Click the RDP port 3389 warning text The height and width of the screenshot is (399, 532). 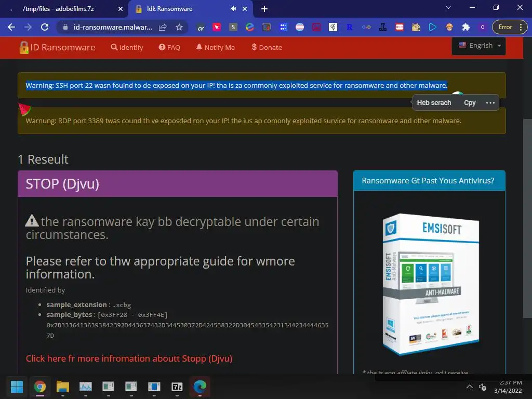pyautogui.click(x=243, y=121)
